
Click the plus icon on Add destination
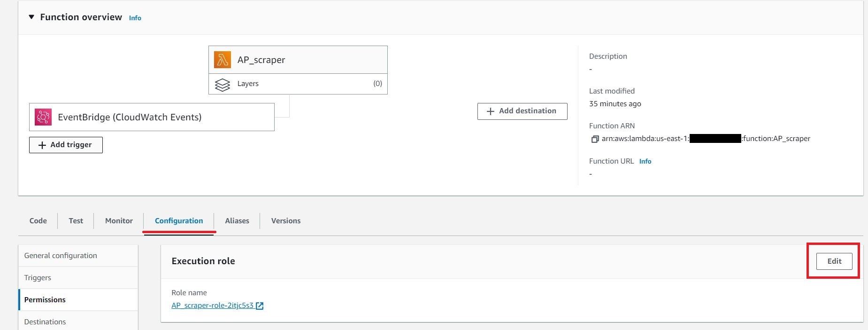tap(491, 111)
